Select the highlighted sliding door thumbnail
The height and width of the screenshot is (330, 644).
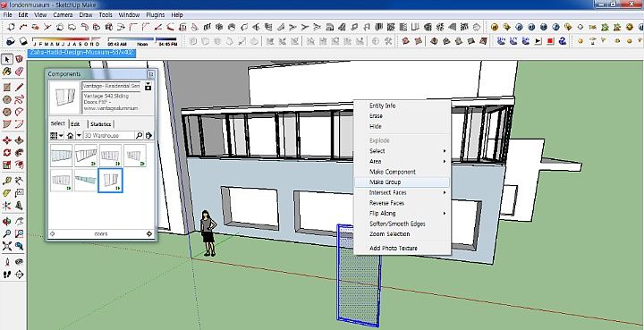[110, 180]
